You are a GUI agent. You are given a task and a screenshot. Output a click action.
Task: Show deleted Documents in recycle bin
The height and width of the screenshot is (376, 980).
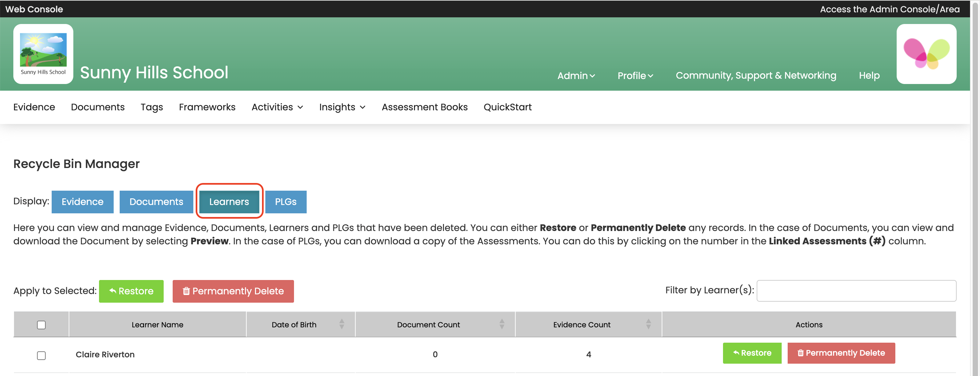click(156, 202)
